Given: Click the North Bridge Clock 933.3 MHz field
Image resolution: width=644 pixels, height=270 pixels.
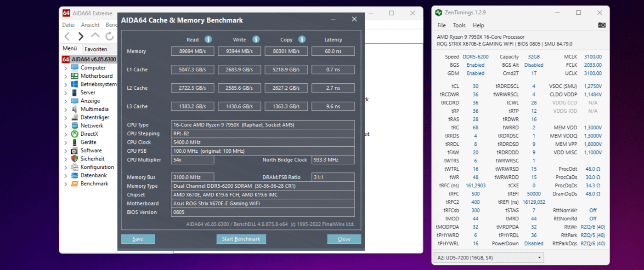Looking at the screenshot, I should click(x=333, y=160).
